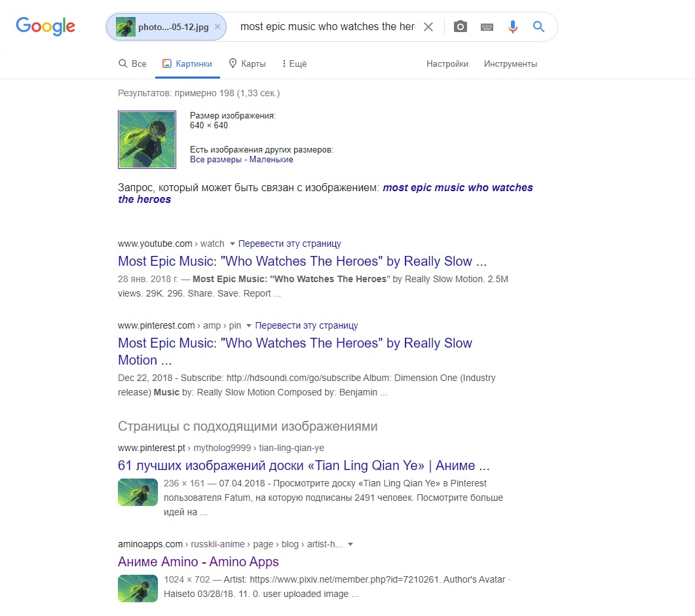695x616 pixels.
Task: Open the Amino Apps result thumbnail
Action: 138,589
